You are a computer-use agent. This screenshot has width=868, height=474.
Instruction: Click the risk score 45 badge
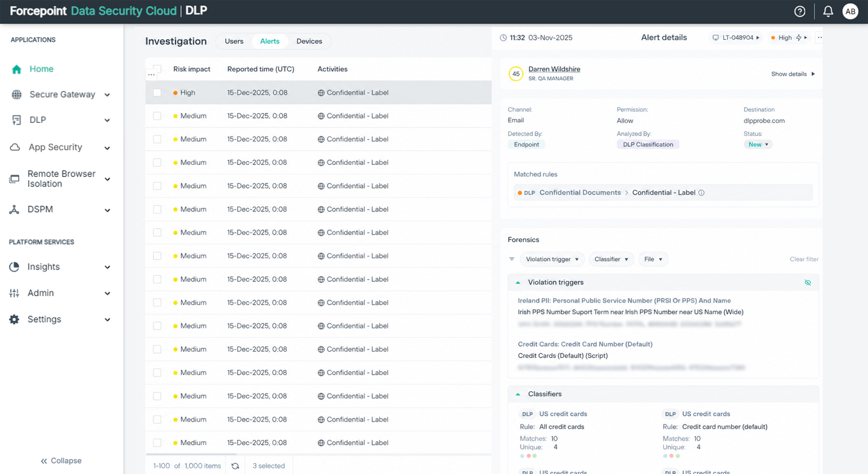516,74
